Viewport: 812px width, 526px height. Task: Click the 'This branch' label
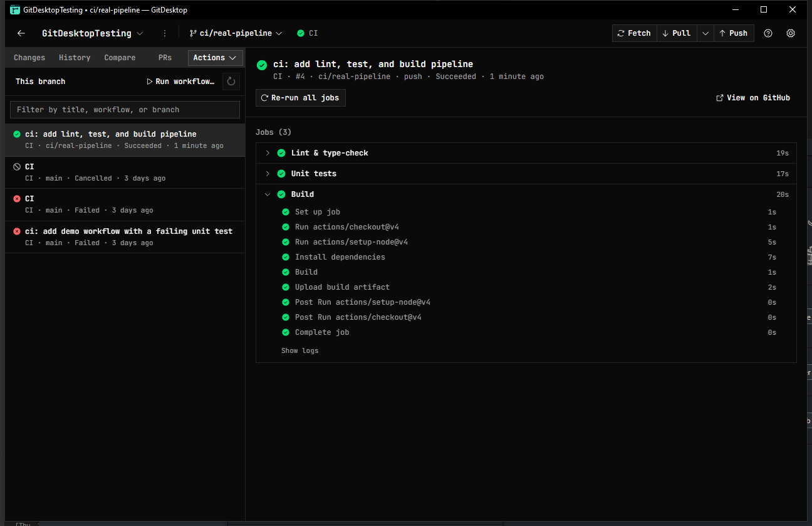point(40,82)
